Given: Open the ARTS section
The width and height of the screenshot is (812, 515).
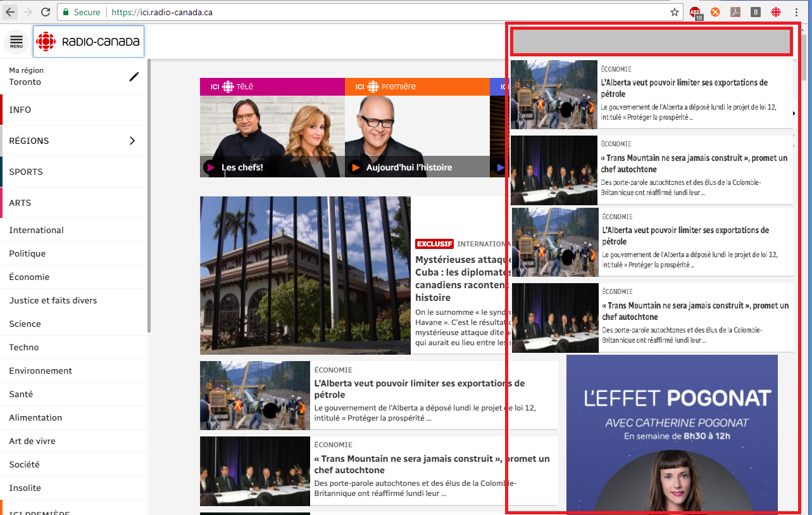Looking at the screenshot, I should click(x=20, y=203).
